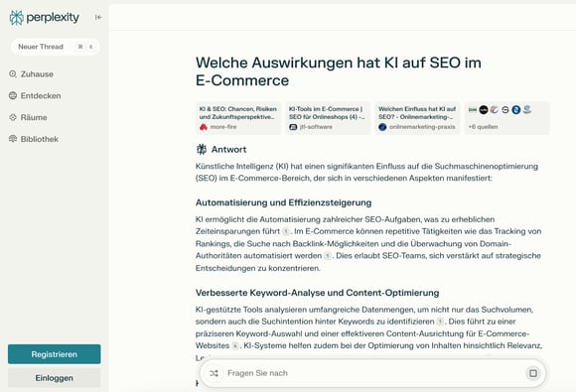Click the jtl-software favicon

[293, 127]
